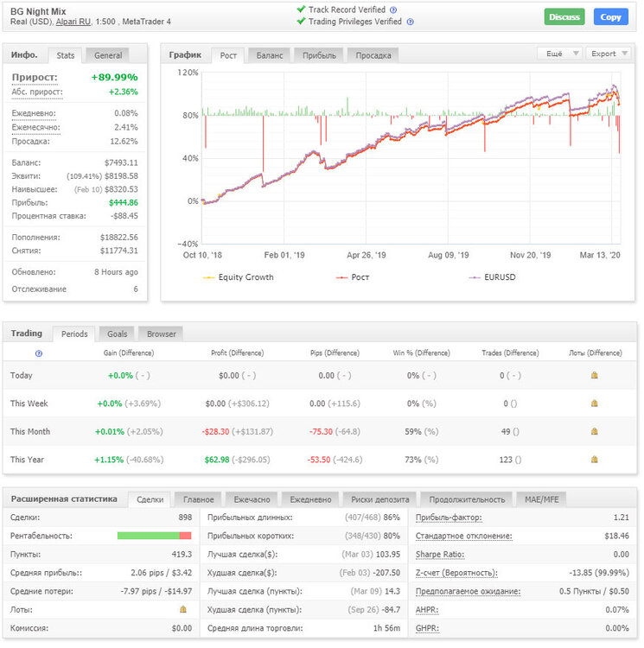The image size is (644, 648).
Task: Click help icon next to Trading Privileges Verified
Action: [410, 22]
